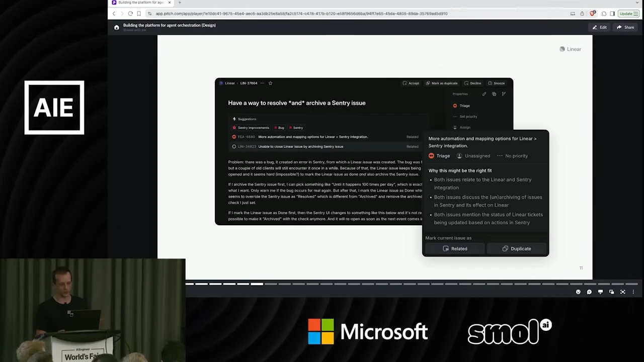Toggle the browser sidebar panel icon
Screen dimensions: 644x362
(612, 14)
